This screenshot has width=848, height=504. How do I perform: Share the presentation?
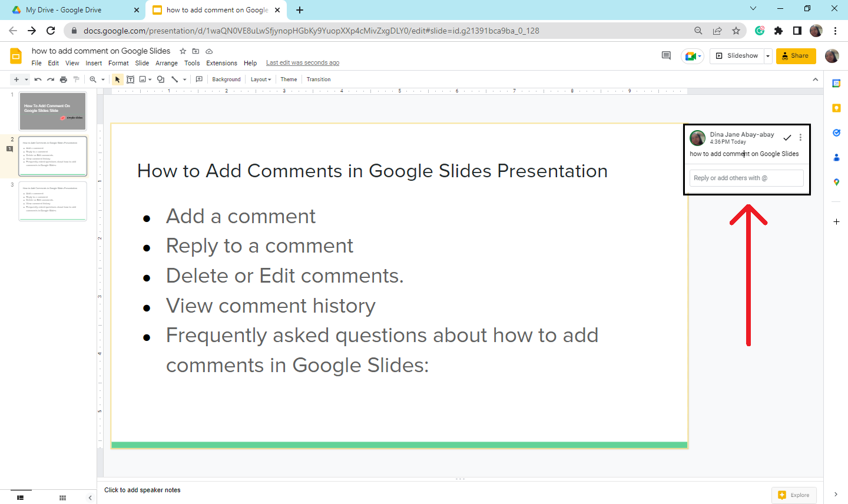click(796, 55)
